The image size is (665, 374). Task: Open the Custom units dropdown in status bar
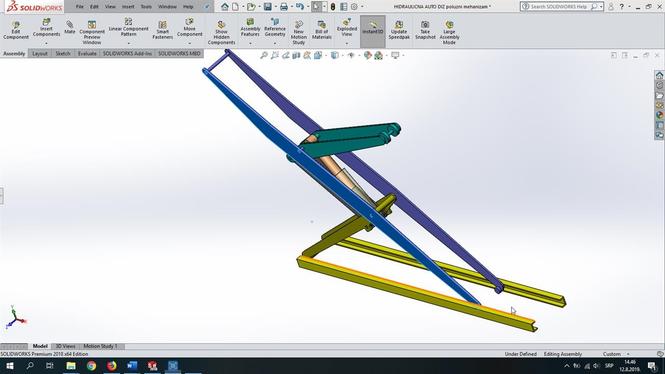click(615, 354)
